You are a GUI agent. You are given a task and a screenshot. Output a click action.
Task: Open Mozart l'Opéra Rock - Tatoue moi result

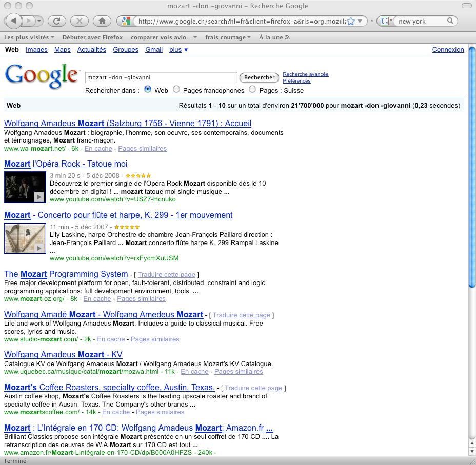[66, 164]
